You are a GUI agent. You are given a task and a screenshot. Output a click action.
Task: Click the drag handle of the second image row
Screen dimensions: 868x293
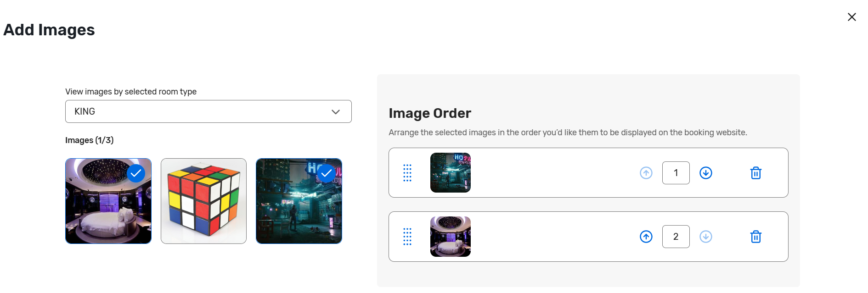407,237
